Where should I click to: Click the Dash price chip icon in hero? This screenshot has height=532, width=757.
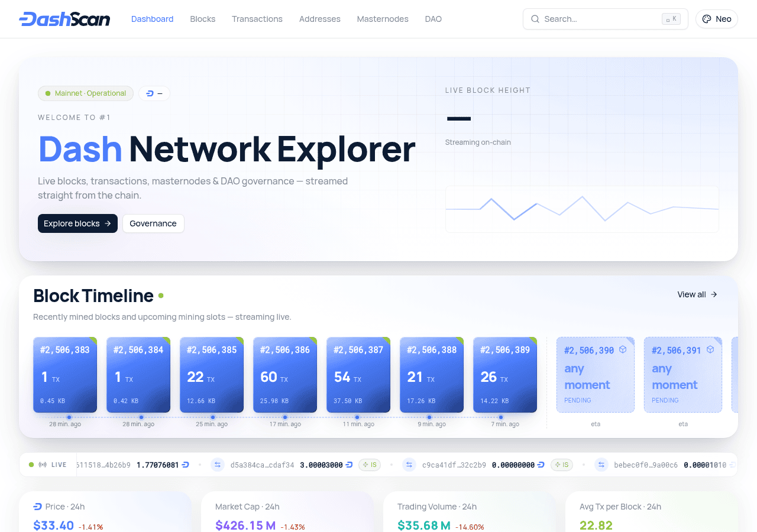click(150, 93)
